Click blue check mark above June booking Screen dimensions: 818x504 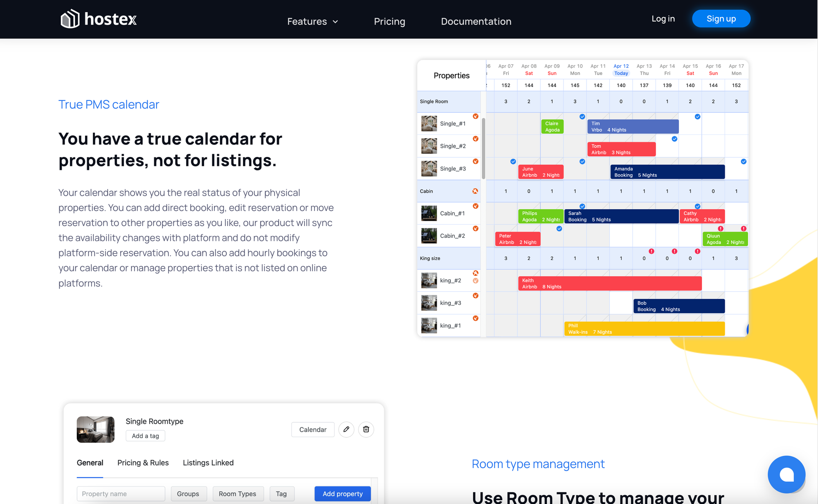(x=513, y=161)
